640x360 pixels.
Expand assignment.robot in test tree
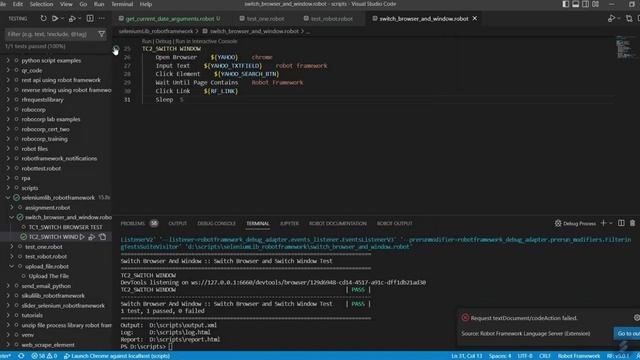click(12, 207)
